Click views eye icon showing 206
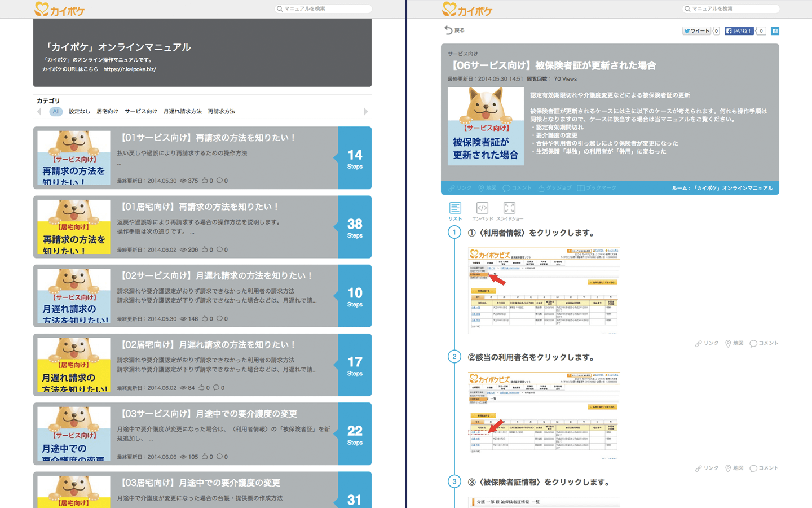Viewport: 812px width, 508px height. [183, 249]
